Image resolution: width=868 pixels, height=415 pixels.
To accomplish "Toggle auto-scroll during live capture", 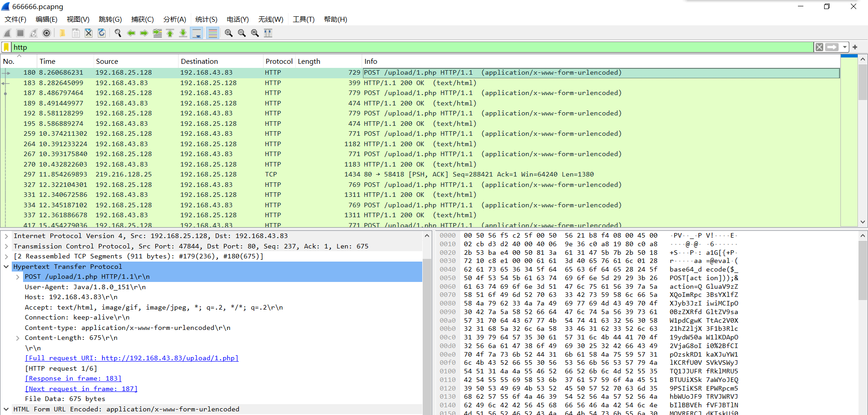I will 197,33.
